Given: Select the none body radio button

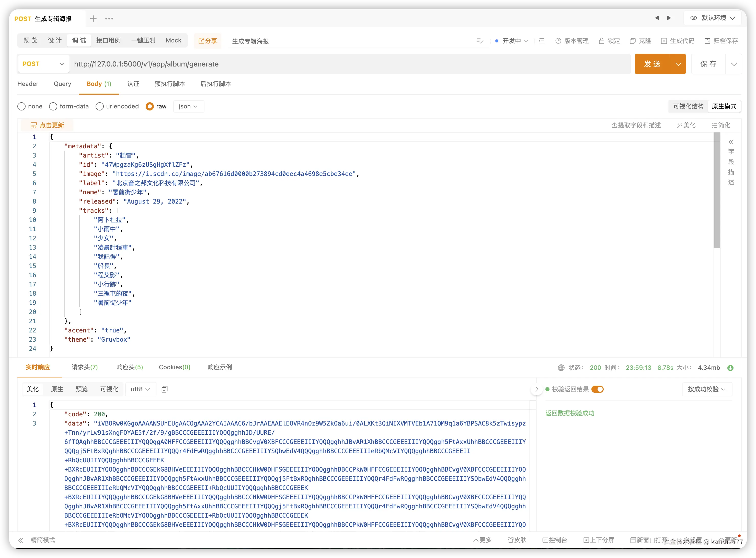Looking at the screenshot, I should coord(22,106).
